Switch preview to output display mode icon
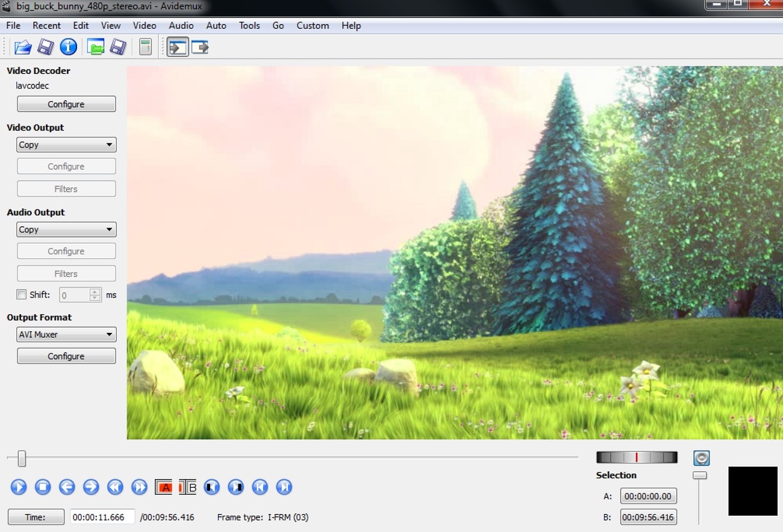The height and width of the screenshot is (532, 783). point(200,47)
